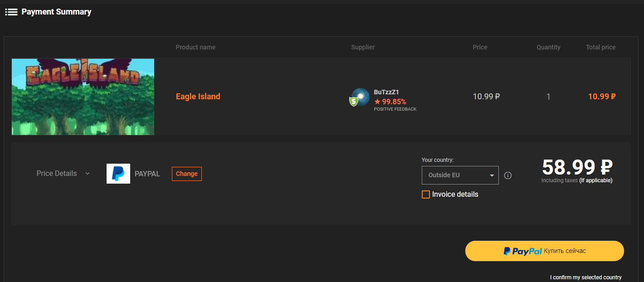Click the 99.85% rating star
Image resolution: width=644 pixels, height=282 pixels.
click(377, 102)
